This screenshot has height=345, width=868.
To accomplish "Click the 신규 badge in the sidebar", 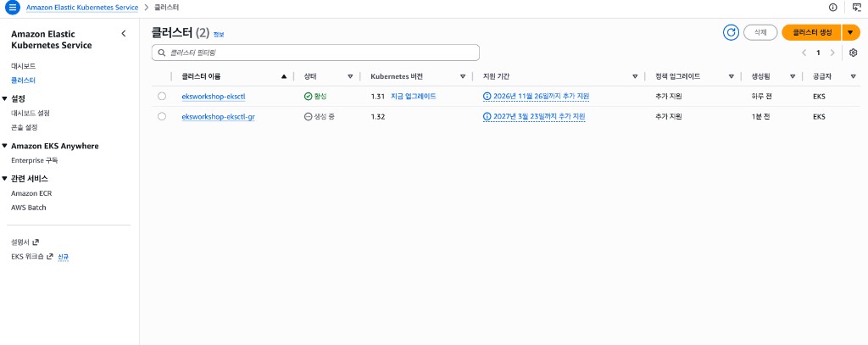I will coord(63,257).
